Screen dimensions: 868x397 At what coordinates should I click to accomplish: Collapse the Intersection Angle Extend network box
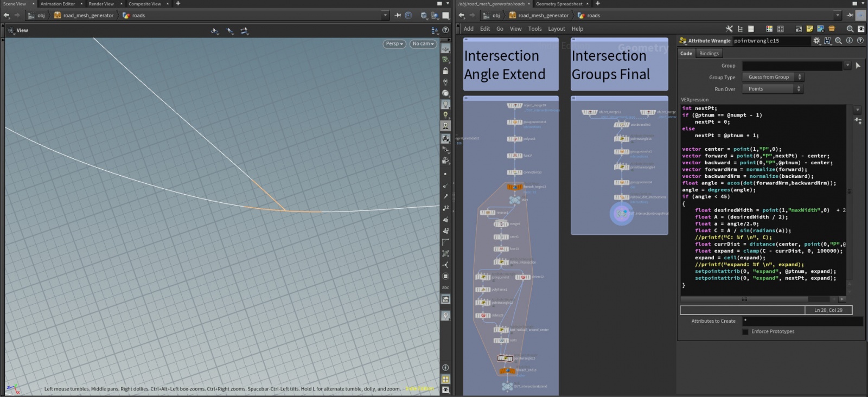tap(466, 39)
